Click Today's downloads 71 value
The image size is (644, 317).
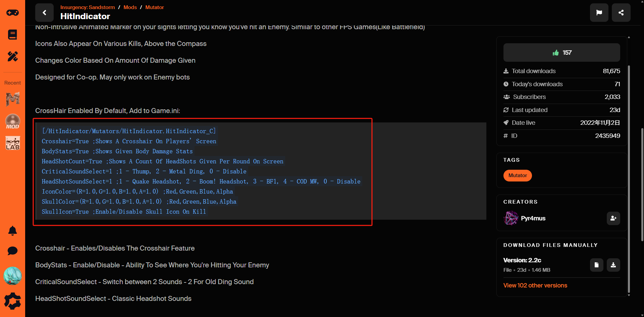[617, 84]
